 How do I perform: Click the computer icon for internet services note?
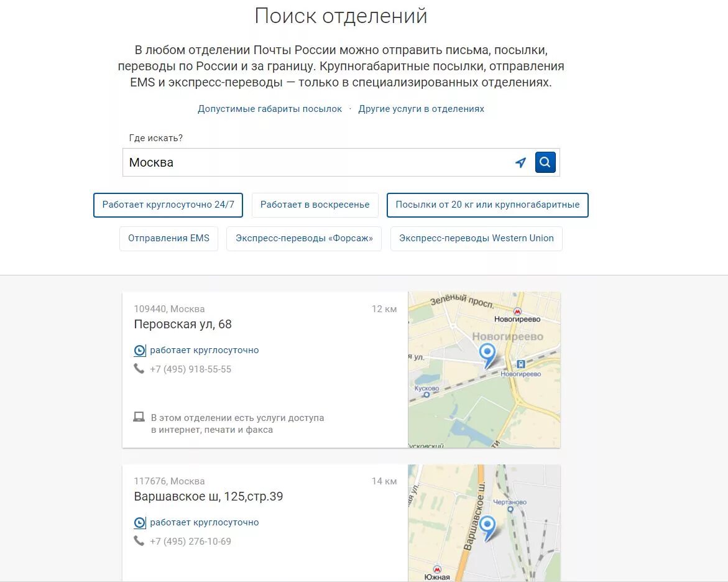pyautogui.click(x=139, y=417)
